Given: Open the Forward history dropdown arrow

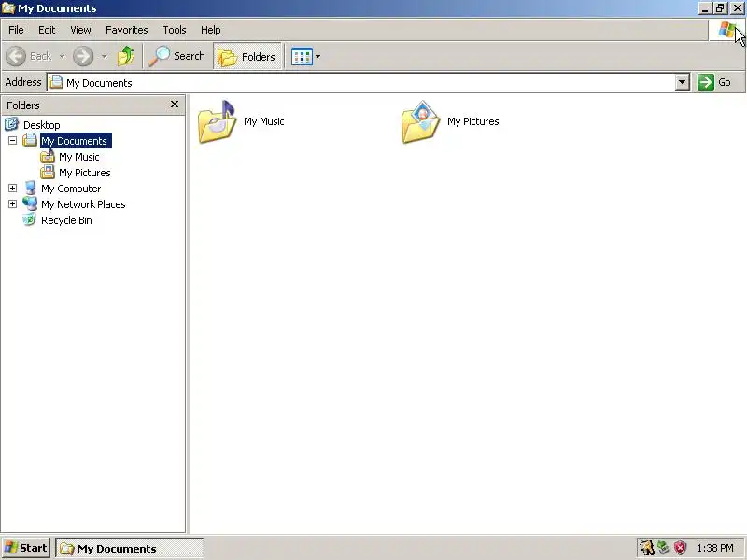Looking at the screenshot, I should (104, 56).
